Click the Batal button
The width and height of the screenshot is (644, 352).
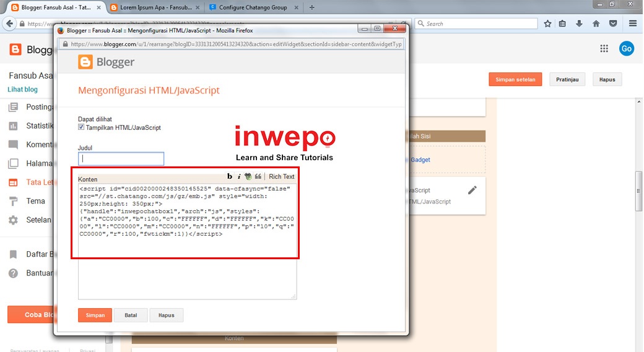click(131, 315)
